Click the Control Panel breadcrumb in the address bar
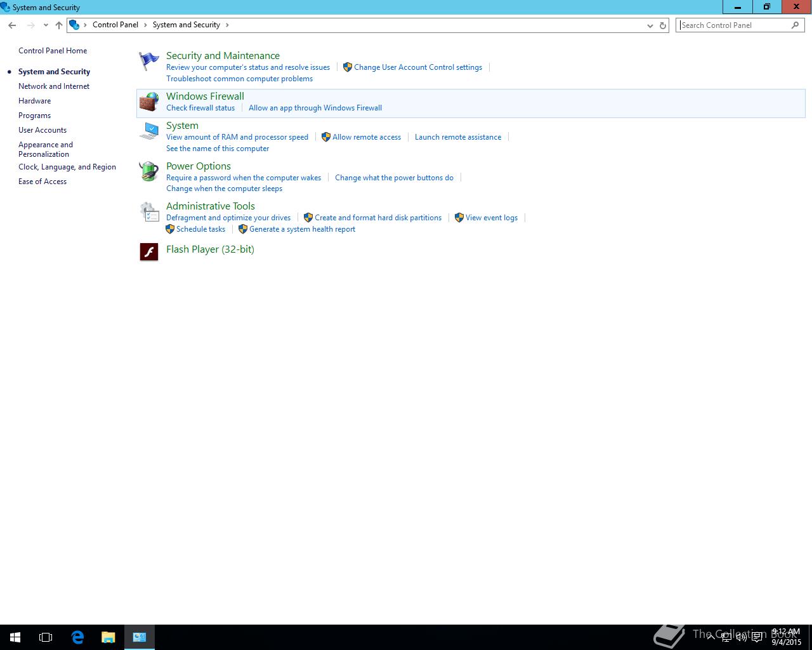 (115, 25)
